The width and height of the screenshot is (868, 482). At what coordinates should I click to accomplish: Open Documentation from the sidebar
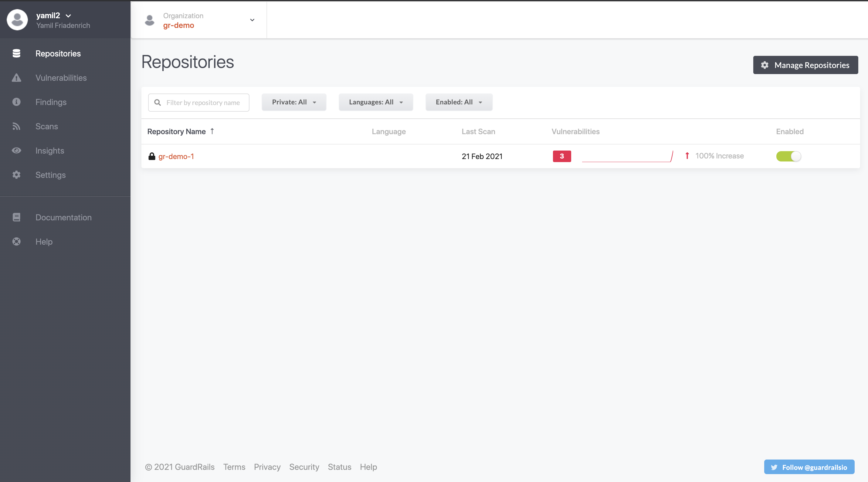[63, 217]
